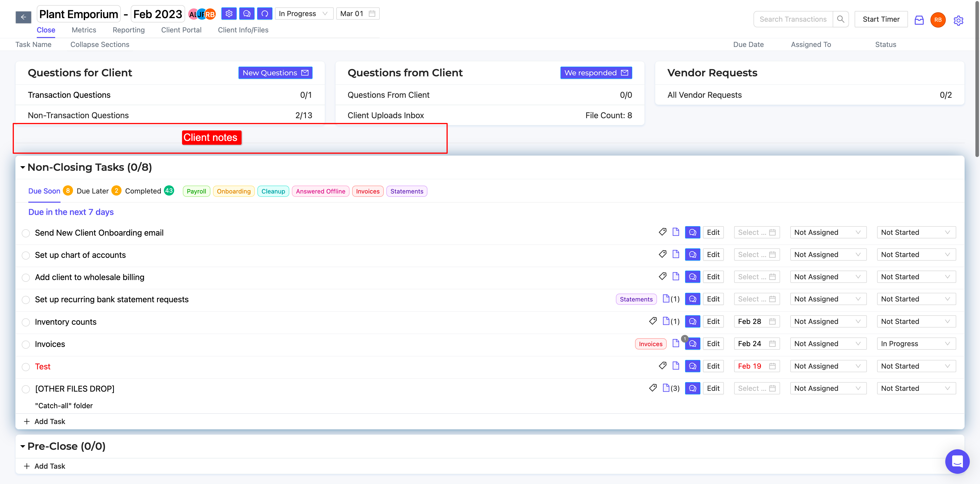Check off Set up chart of accounts
980x484 pixels.
pyautogui.click(x=26, y=255)
